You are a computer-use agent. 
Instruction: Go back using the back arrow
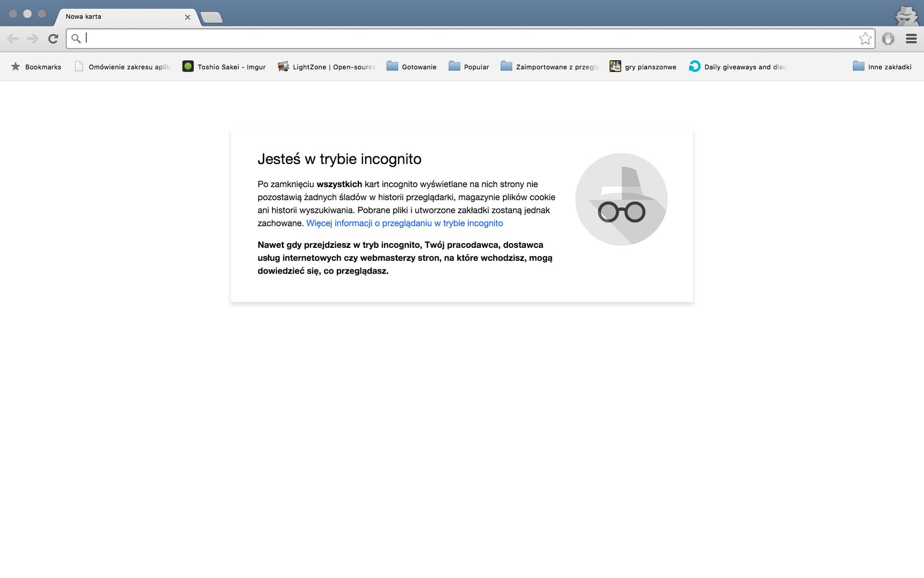13,39
